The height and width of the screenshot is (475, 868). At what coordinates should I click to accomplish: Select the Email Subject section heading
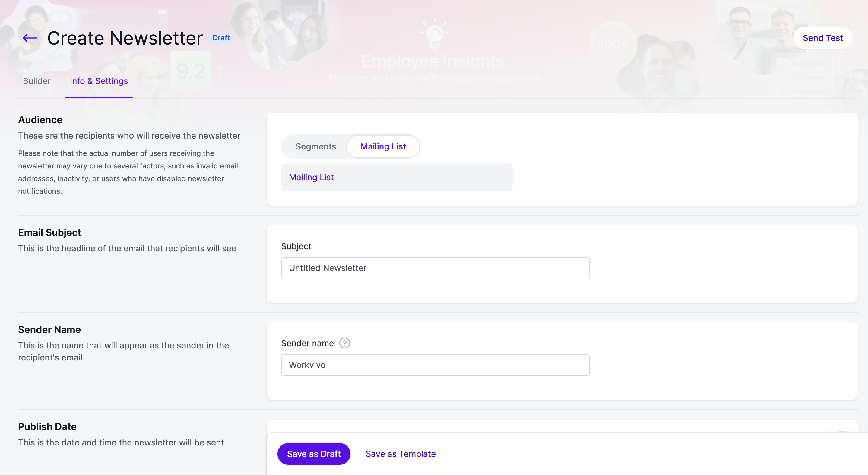click(49, 233)
